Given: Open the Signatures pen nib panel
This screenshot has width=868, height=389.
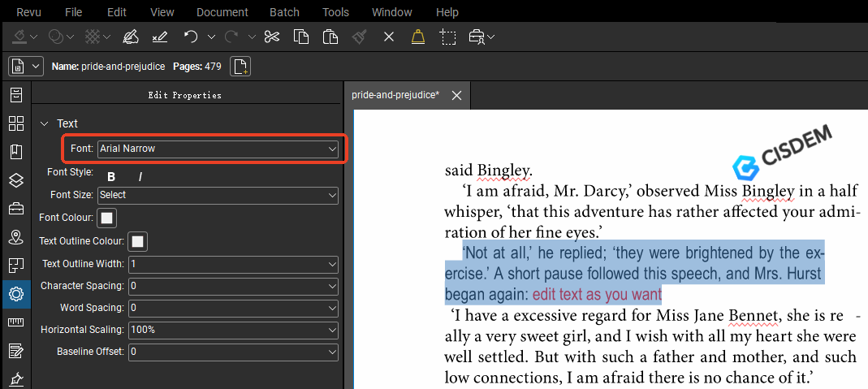Looking at the screenshot, I should 16,379.
